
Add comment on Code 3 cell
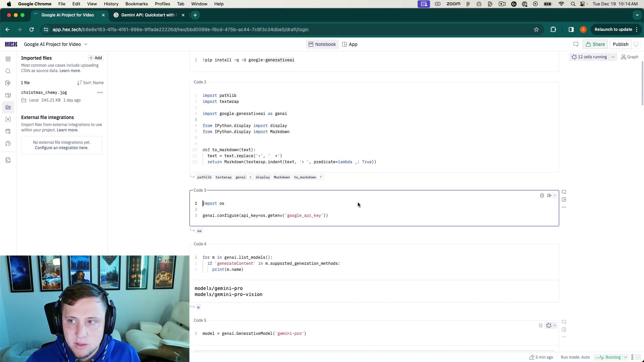pyautogui.click(x=564, y=192)
